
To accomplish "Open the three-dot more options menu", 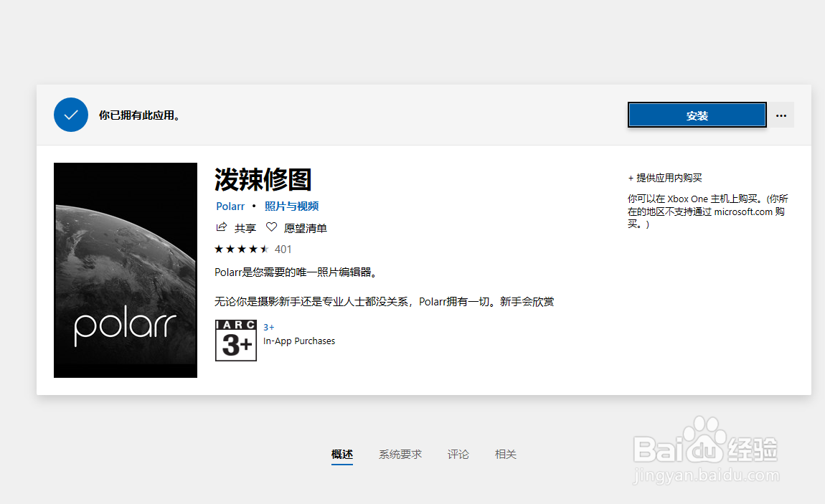I will click(x=781, y=115).
